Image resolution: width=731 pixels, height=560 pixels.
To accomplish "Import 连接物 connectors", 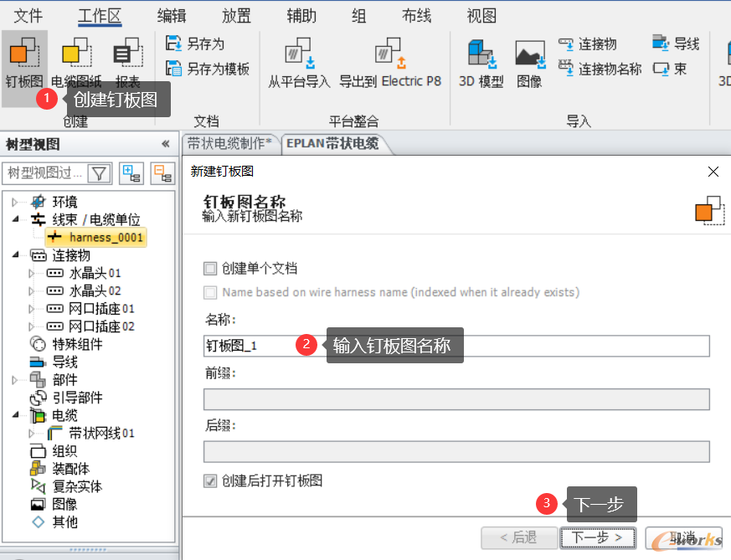I will click(588, 44).
